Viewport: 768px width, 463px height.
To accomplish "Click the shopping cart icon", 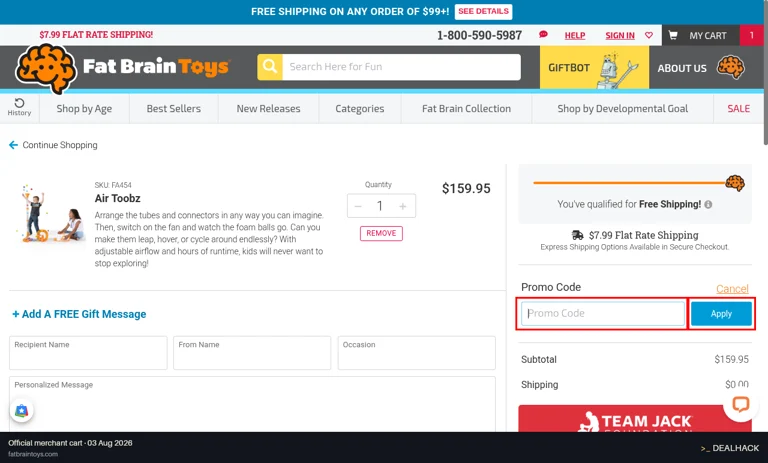I will 673,35.
